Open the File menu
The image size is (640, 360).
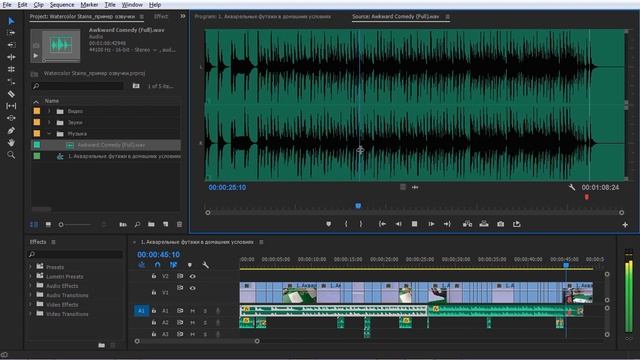pyautogui.click(x=7, y=5)
